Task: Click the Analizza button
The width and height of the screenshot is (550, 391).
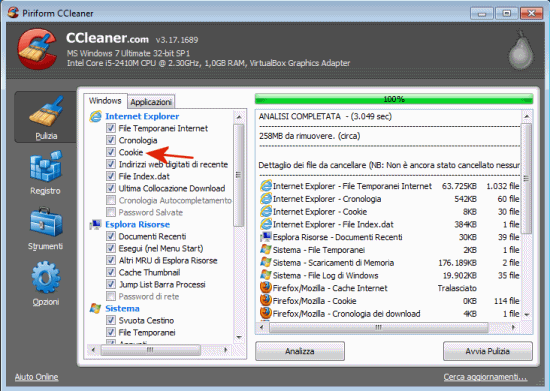Action: coord(300,351)
